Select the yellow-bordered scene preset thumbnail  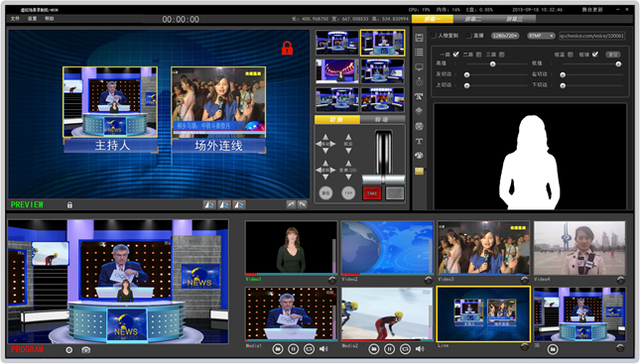[x=382, y=43]
